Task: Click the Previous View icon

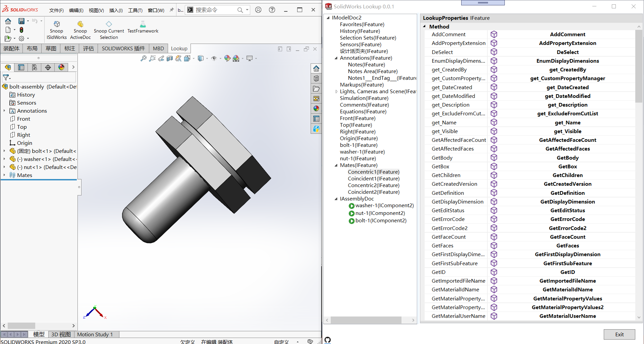Action: tap(161, 58)
